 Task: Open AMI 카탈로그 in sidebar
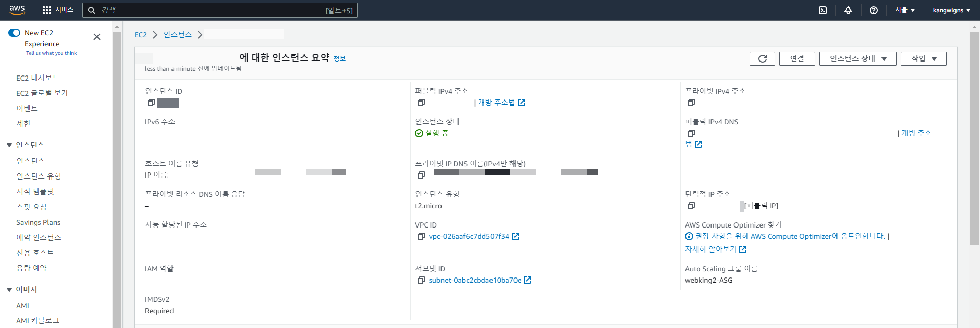(38, 321)
